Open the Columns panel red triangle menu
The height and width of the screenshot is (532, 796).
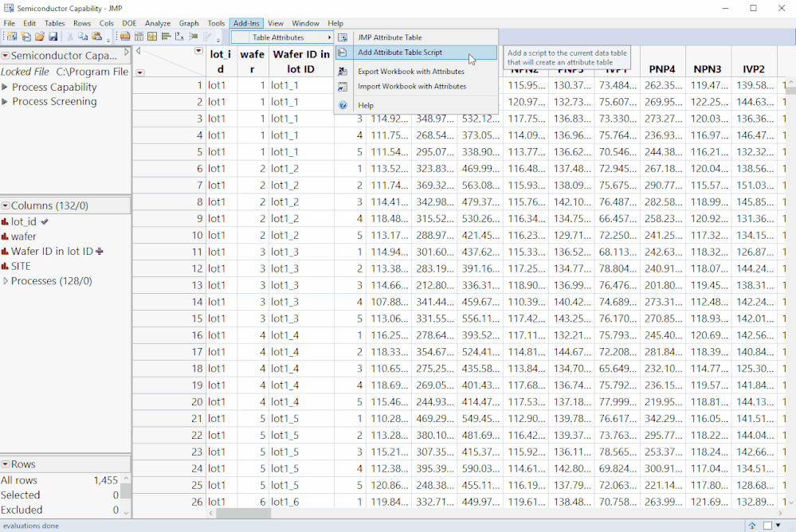[5, 205]
